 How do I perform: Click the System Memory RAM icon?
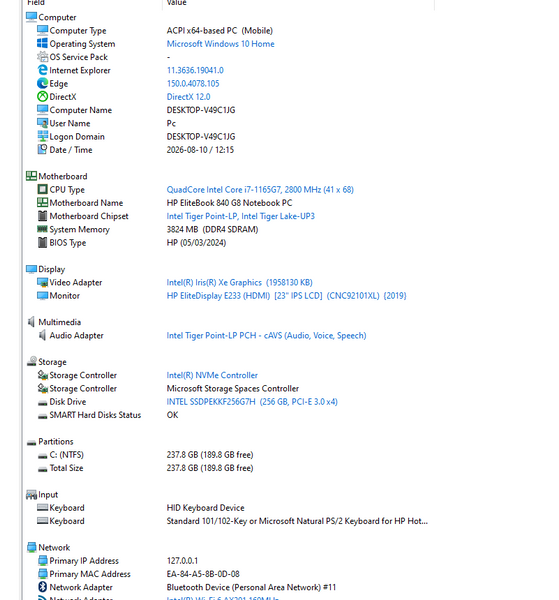coord(42,229)
